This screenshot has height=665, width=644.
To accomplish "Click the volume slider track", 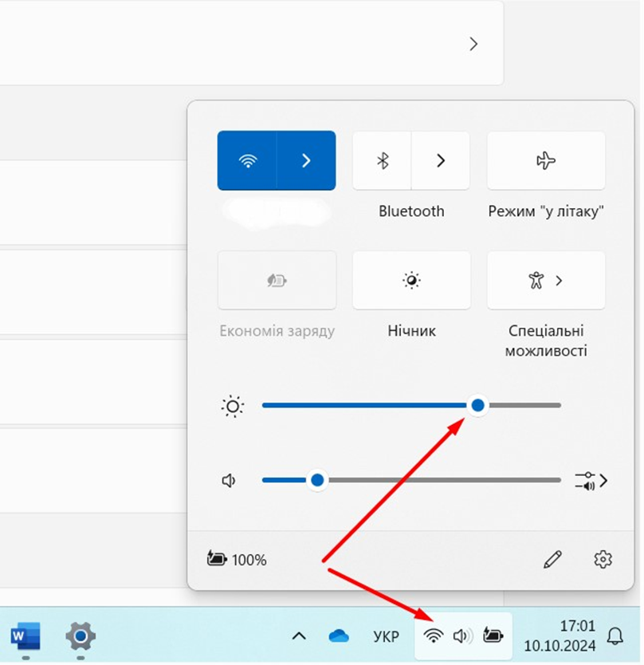I will pyautogui.click(x=438, y=480).
